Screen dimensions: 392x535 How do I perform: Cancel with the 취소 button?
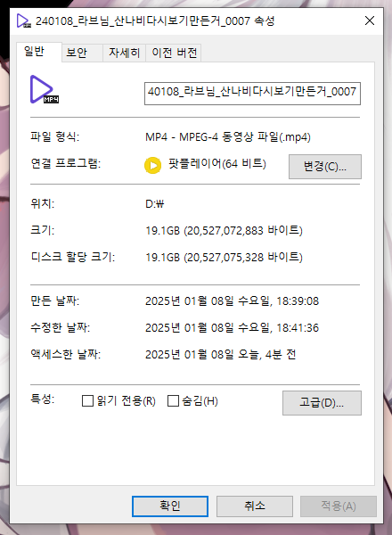pyautogui.click(x=255, y=506)
